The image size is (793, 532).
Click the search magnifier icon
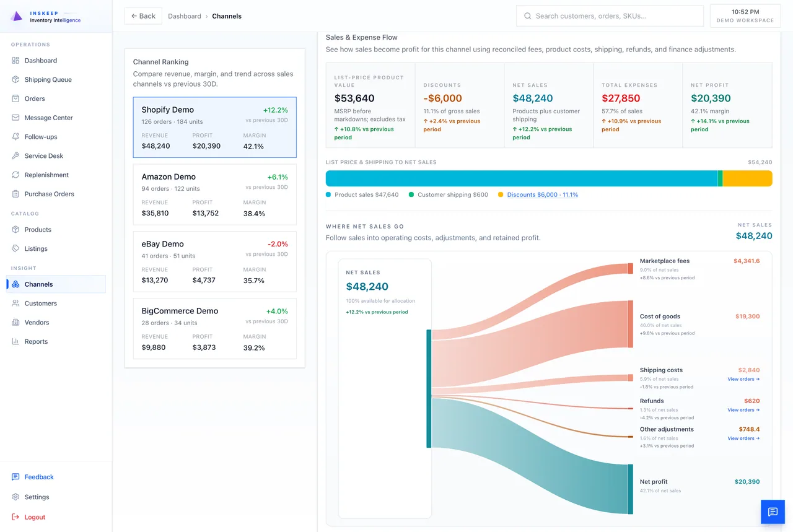pyautogui.click(x=528, y=16)
